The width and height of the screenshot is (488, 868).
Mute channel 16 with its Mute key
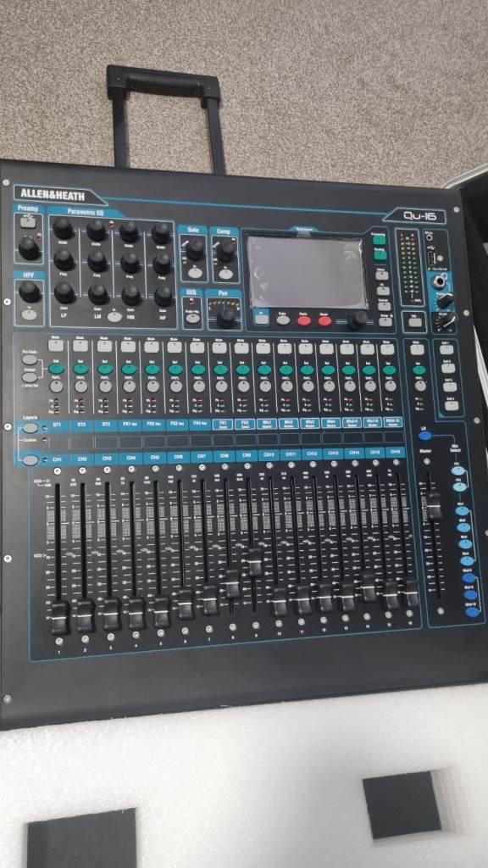click(387, 348)
